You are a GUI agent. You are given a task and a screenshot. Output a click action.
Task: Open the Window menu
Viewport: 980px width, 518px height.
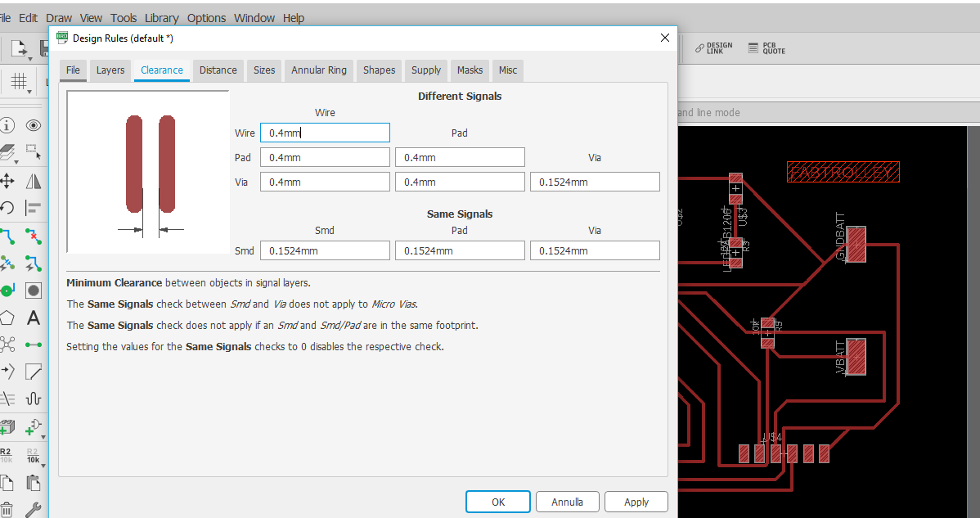[254, 18]
